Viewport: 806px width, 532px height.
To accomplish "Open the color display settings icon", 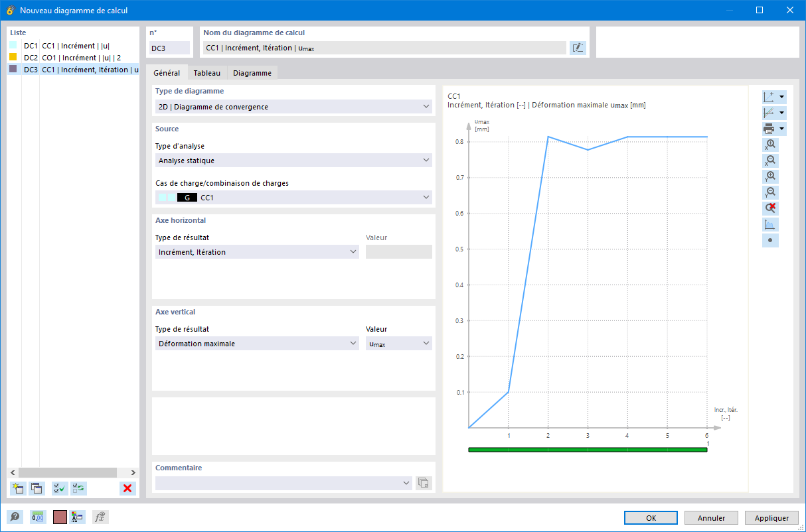I will 77,517.
